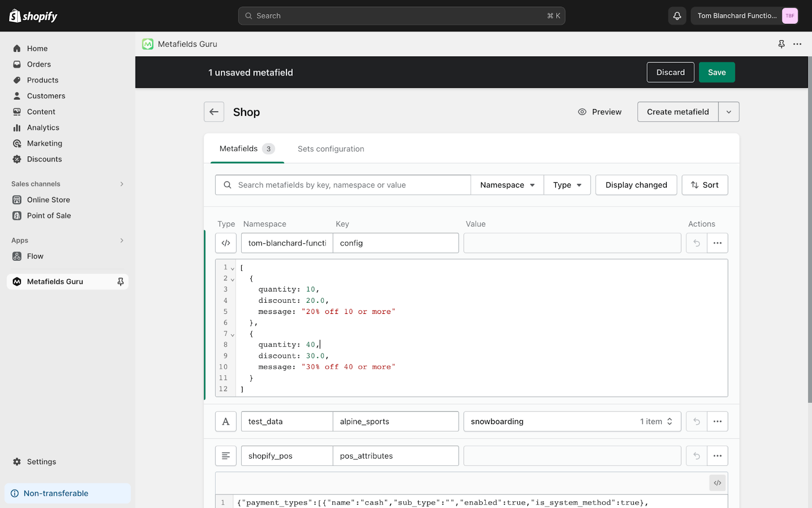812x508 pixels.
Task: Collapse the code fold on line 7
Action: click(x=232, y=335)
